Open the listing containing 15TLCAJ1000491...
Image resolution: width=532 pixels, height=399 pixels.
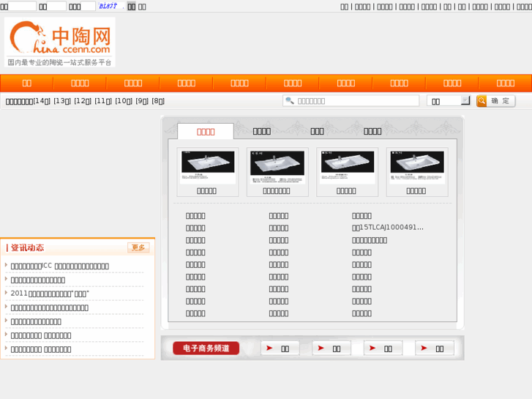pyautogui.click(x=388, y=228)
